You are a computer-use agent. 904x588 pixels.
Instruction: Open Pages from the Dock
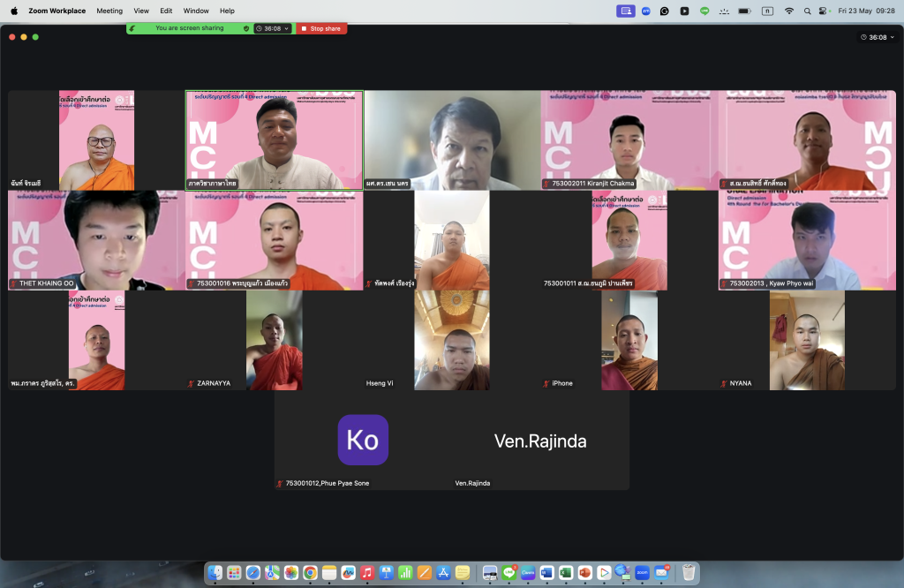click(425, 572)
